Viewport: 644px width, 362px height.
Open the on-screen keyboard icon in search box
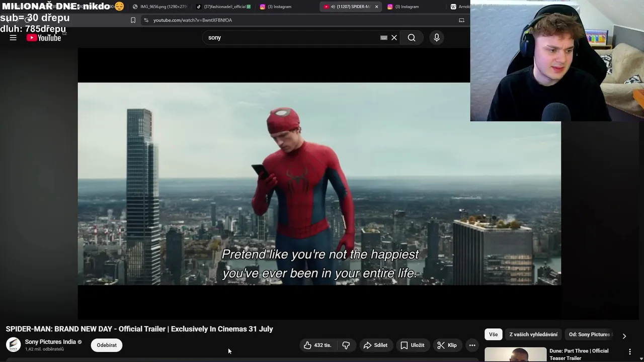point(384,38)
